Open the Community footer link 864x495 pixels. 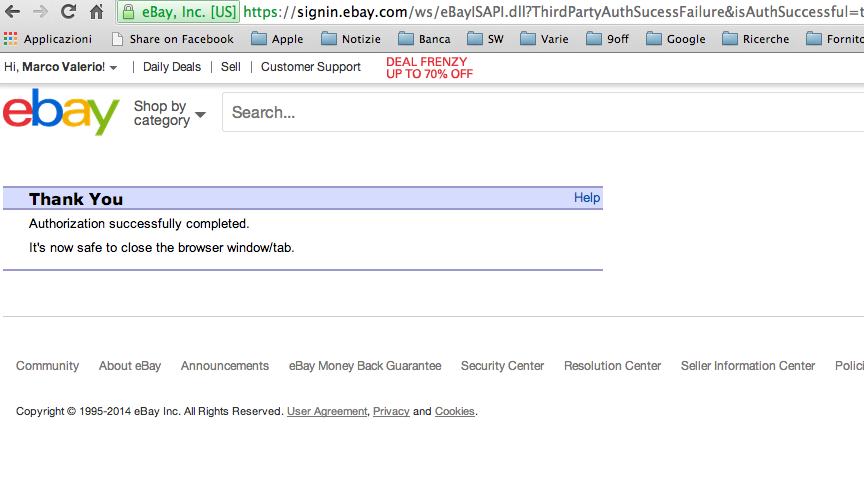tap(47, 365)
